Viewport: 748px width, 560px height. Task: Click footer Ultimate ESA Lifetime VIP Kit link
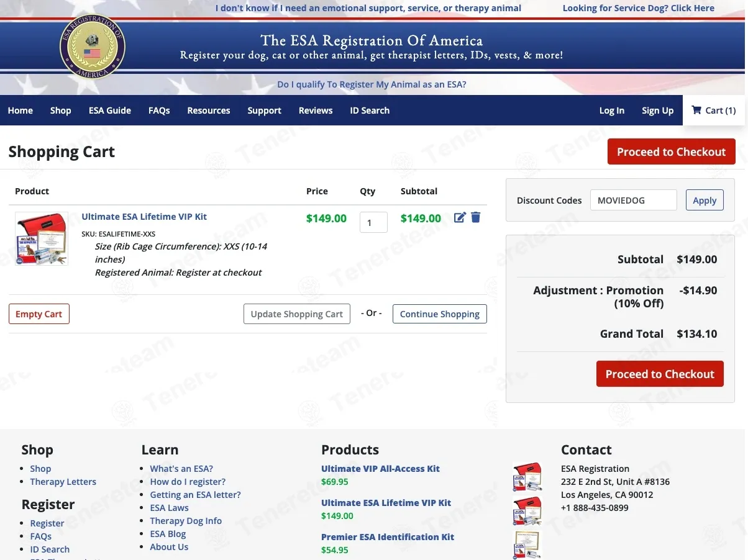pyautogui.click(x=386, y=503)
